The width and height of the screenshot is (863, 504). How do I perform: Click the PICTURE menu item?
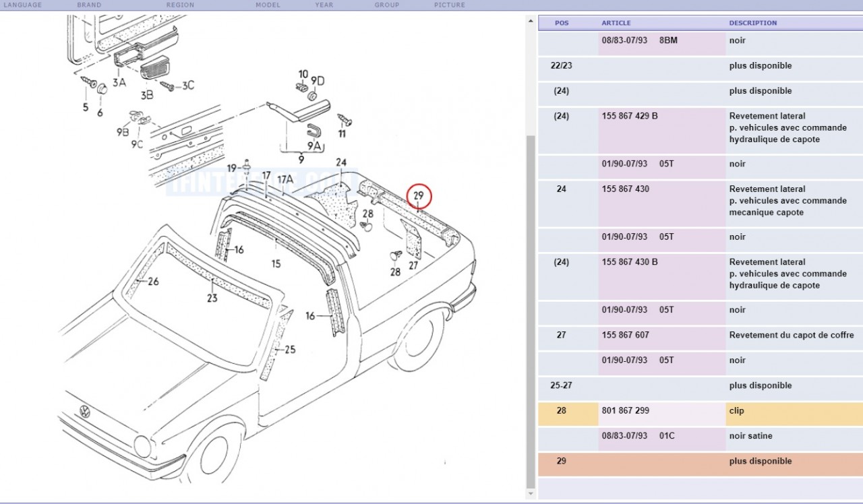(x=449, y=5)
